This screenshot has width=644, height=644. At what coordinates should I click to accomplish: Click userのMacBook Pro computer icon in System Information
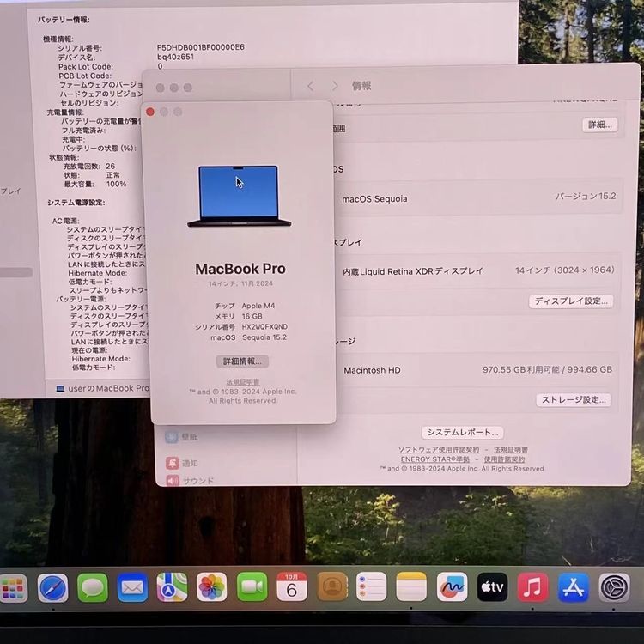coord(60,388)
